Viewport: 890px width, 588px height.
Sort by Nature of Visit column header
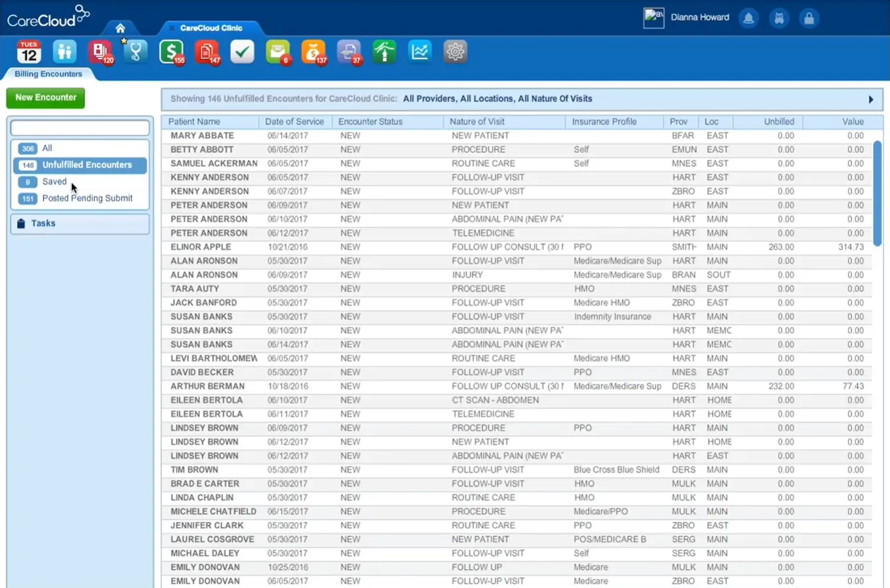point(504,122)
